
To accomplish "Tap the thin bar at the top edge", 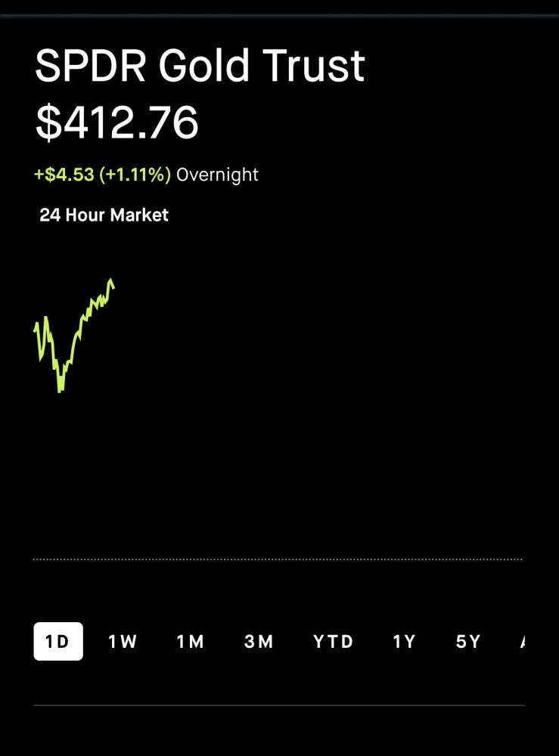I will click(x=278, y=15).
